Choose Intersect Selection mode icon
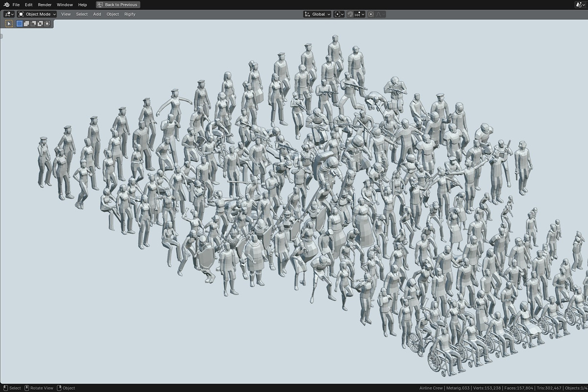The height and width of the screenshot is (392, 588). pyautogui.click(x=47, y=24)
